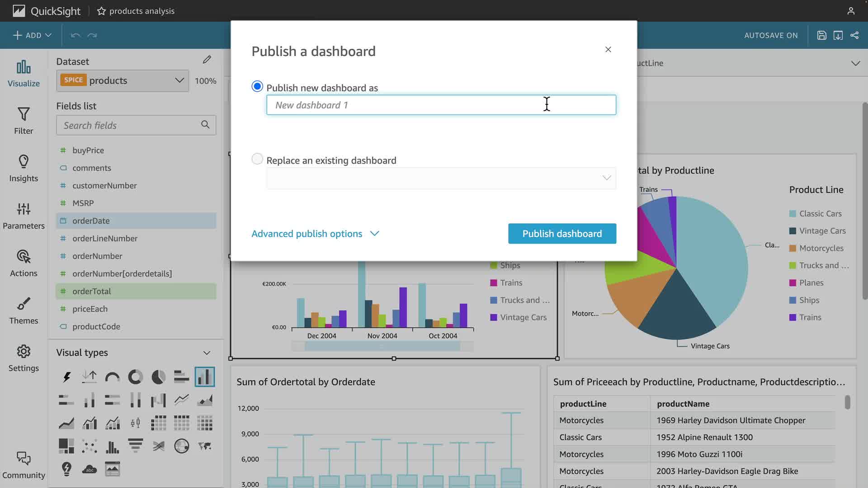Viewport: 868px width, 488px height.
Task: Switch to the Themes pane
Action: (x=24, y=310)
